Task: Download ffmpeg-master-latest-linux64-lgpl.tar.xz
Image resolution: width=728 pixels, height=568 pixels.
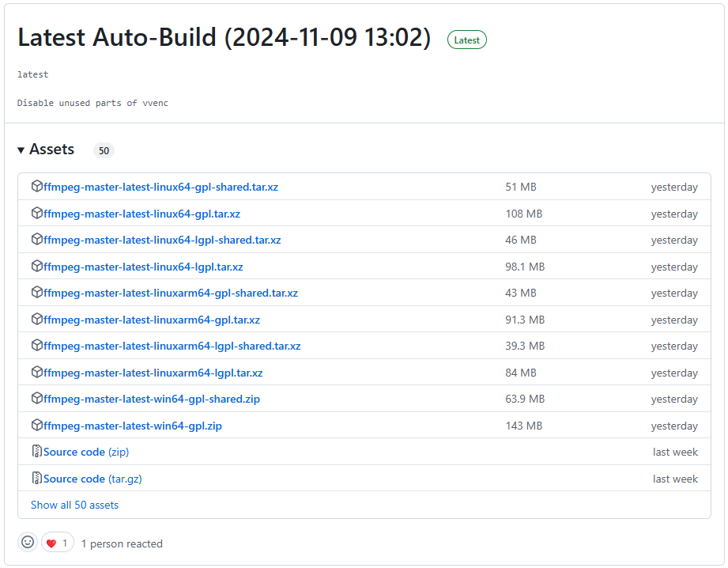Action: [x=143, y=267]
